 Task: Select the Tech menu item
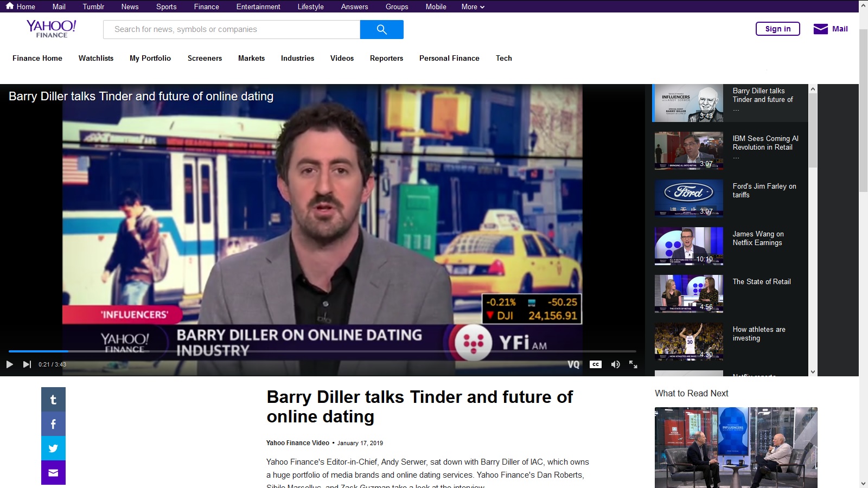click(x=504, y=58)
